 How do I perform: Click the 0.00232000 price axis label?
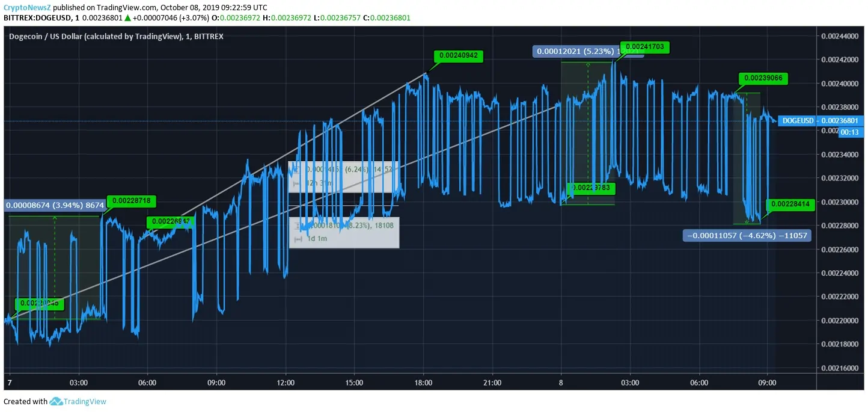839,178
